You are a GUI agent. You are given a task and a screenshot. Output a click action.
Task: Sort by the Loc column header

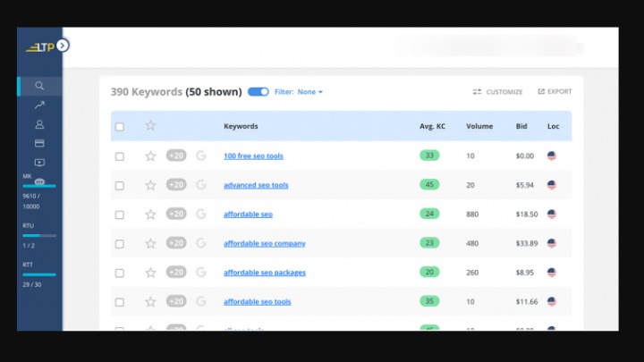(x=554, y=126)
